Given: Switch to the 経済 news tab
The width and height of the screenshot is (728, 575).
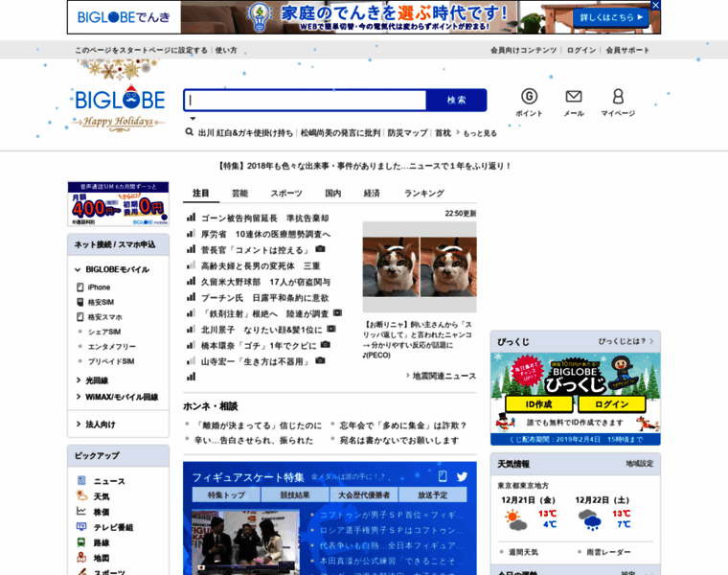Looking at the screenshot, I should point(372,194).
